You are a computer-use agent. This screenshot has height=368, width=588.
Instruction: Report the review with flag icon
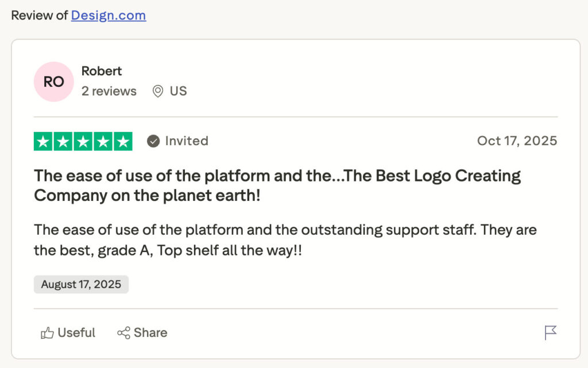[x=550, y=332]
